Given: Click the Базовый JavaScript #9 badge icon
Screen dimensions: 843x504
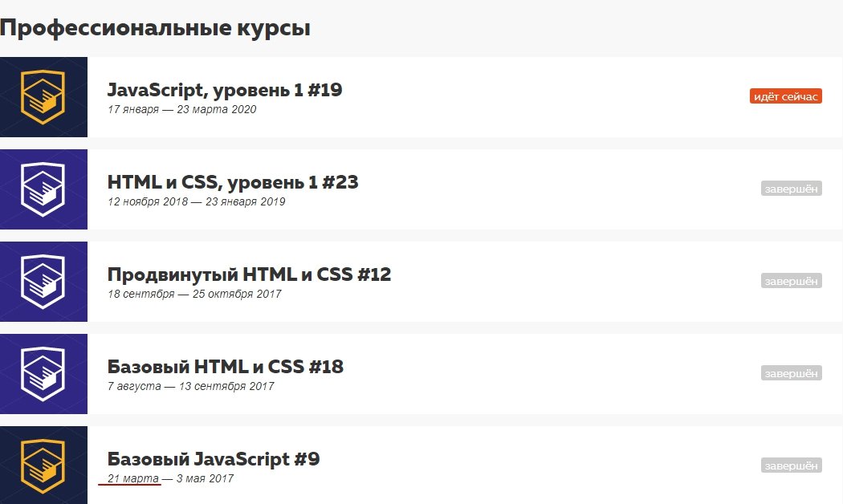Looking at the screenshot, I should 43,466.
